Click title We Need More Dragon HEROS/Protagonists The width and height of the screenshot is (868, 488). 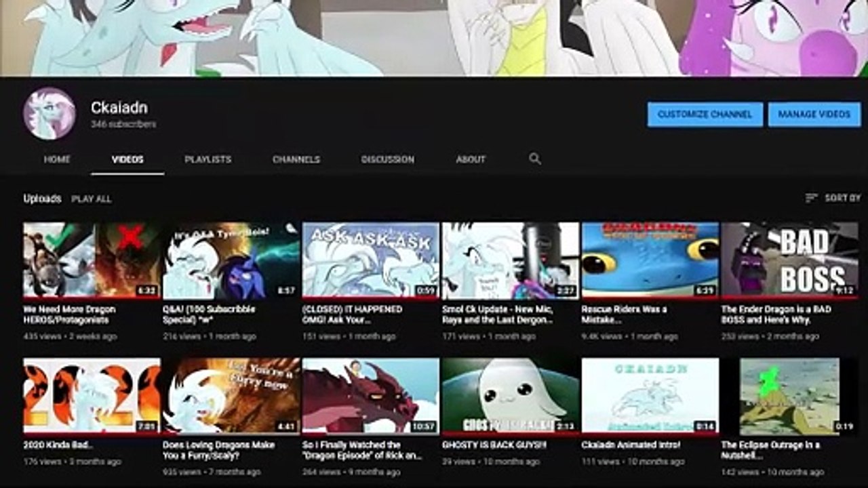pyautogui.click(x=69, y=314)
